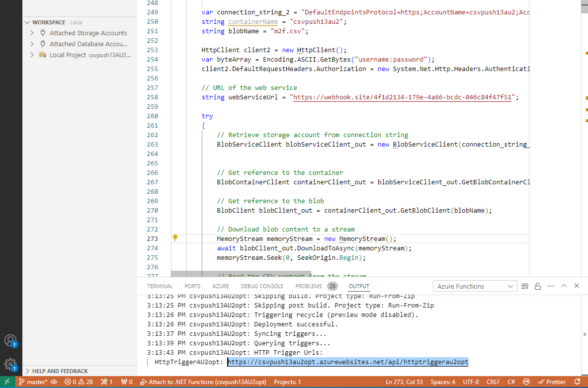The width and height of the screenshot is (588, 388).
Task: Maximize the panel with the up chevron
Action: click(564, 286)
